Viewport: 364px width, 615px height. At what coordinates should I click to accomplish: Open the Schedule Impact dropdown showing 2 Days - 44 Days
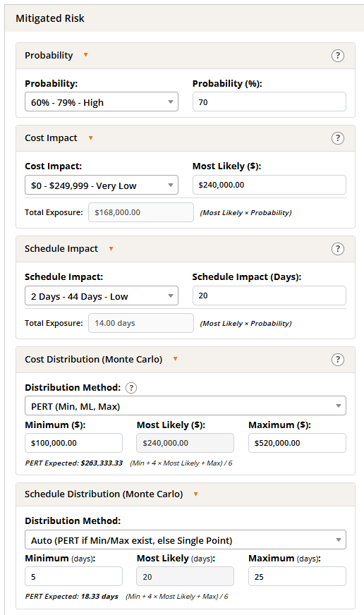point(102,296)
